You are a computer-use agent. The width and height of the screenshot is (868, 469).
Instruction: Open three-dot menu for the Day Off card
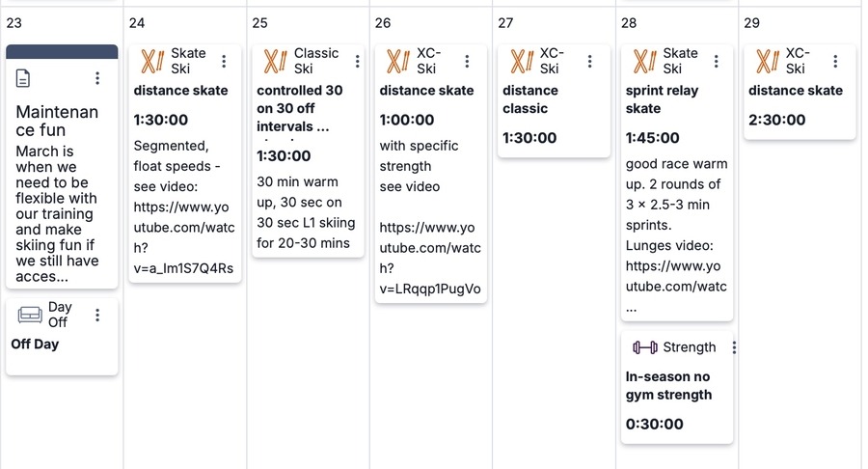point(97,316)
